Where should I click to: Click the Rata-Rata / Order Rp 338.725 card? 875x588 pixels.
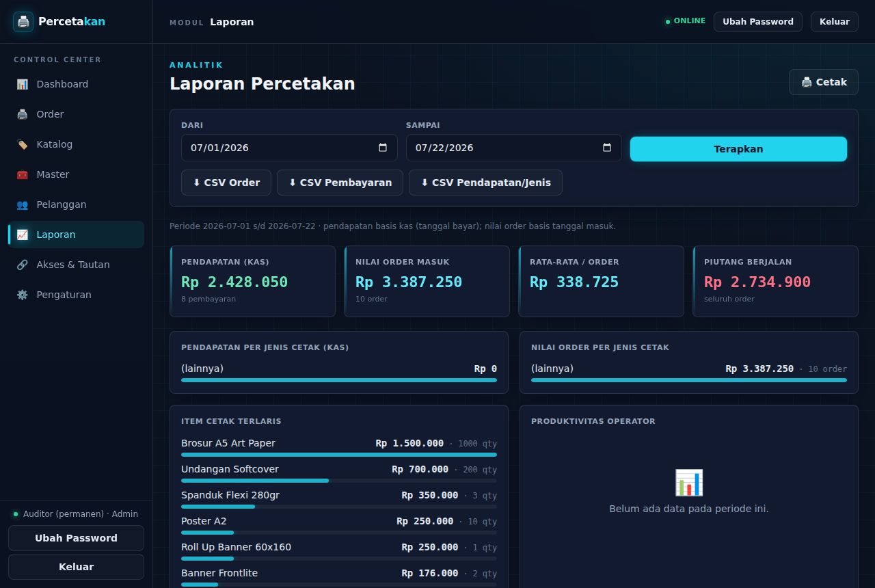(602, 282)
